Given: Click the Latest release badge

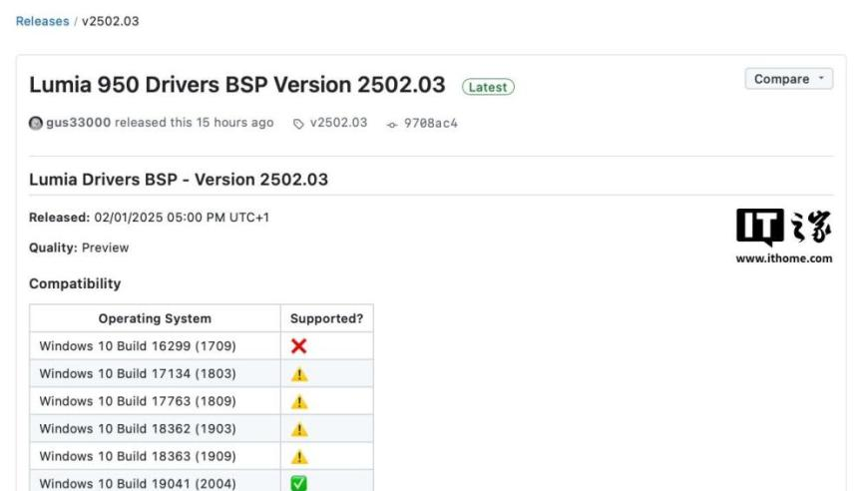Looking at the screenshot, I should tap(488, 87).
